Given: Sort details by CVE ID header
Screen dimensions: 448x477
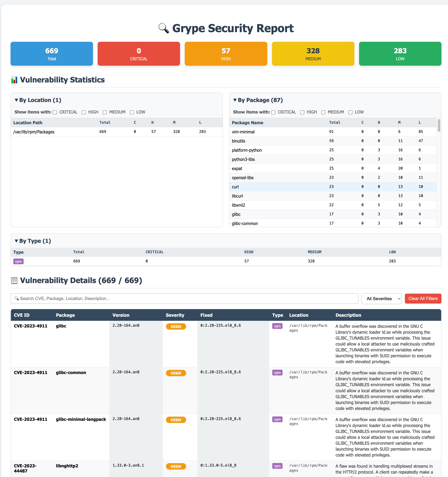Looking at the screenshot, I should click(x=22, y=315).
